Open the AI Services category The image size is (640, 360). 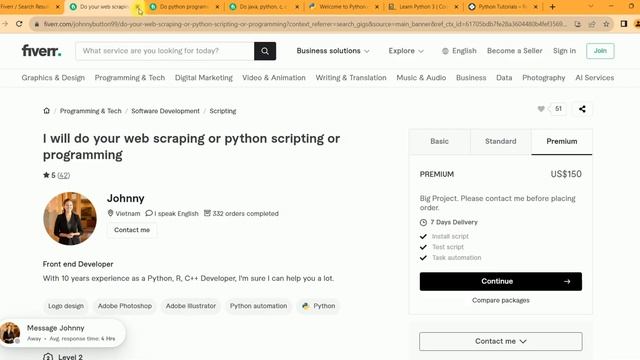[x=595, y=78]
